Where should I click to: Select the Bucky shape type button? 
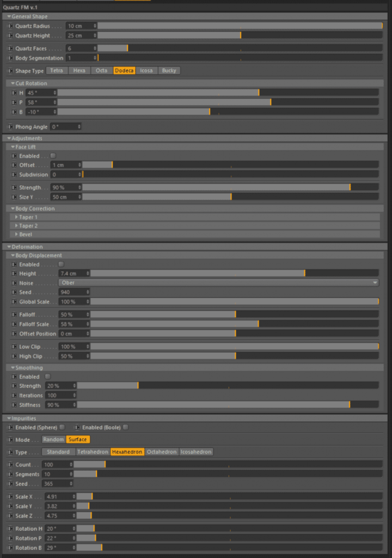coord(169,71)
